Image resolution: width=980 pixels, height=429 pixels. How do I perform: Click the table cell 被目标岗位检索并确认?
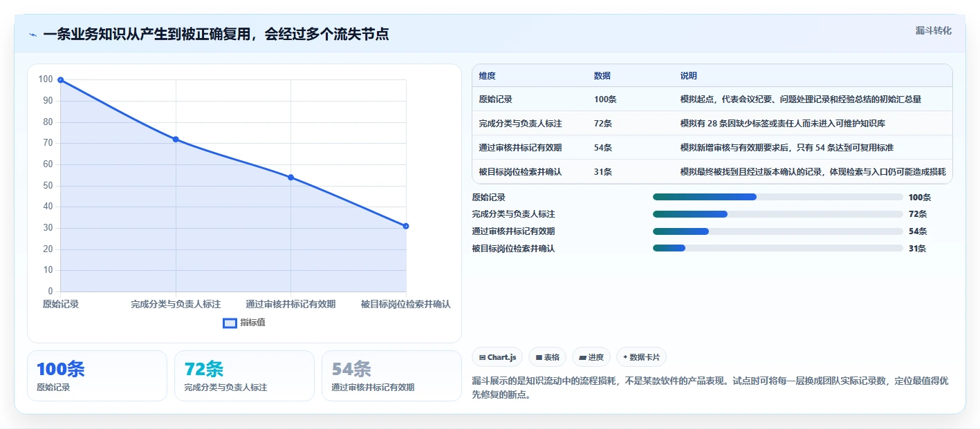(x=520, y=172)
